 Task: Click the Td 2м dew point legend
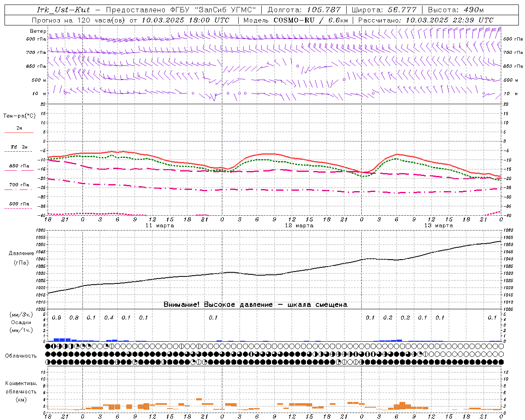pos(19,149)
